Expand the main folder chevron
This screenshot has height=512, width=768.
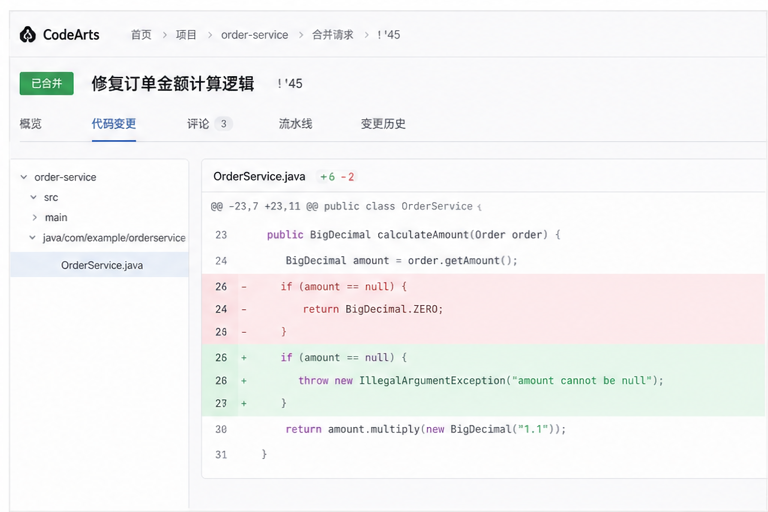pos(34,217)
